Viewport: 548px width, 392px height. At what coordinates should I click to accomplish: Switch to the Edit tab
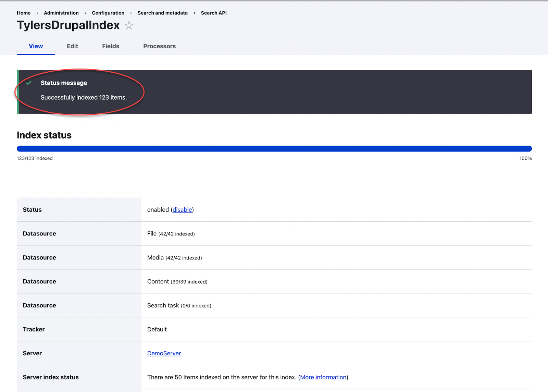pos(72,46)
